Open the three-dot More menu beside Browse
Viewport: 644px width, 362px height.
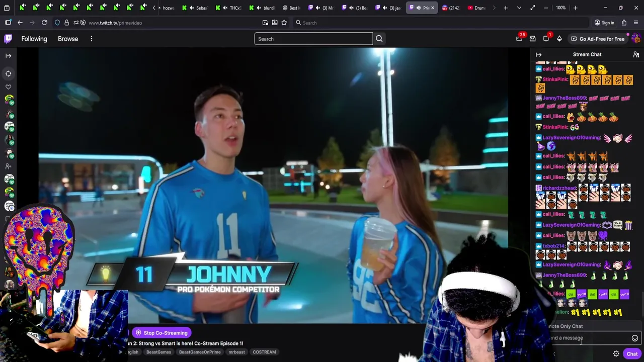(91, 39)
